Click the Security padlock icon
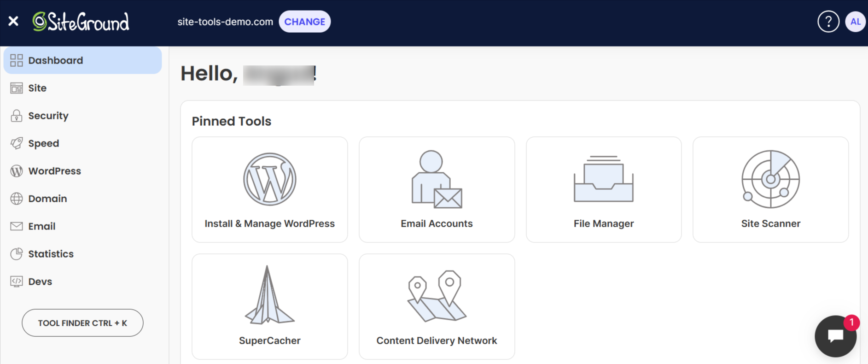 tap(17, 116)
